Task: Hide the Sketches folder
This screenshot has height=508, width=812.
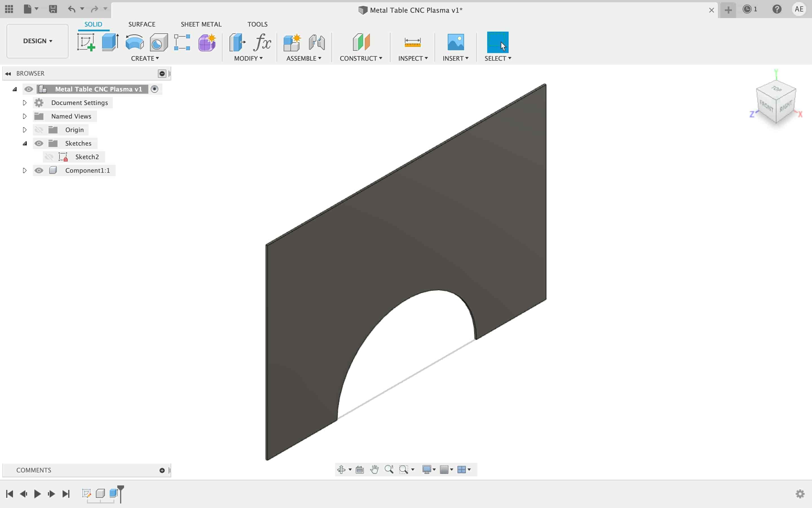Action: 39,143
